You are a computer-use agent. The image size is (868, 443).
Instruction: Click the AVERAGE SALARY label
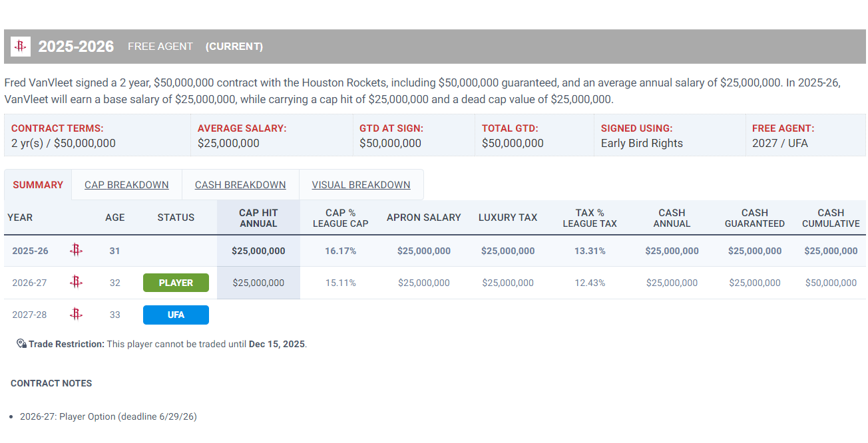point(242,128)
